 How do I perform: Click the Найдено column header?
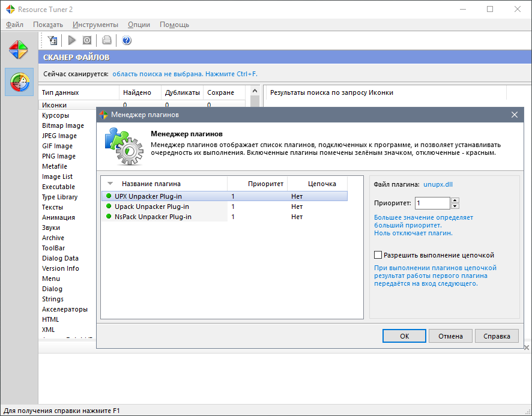(140, 92)
